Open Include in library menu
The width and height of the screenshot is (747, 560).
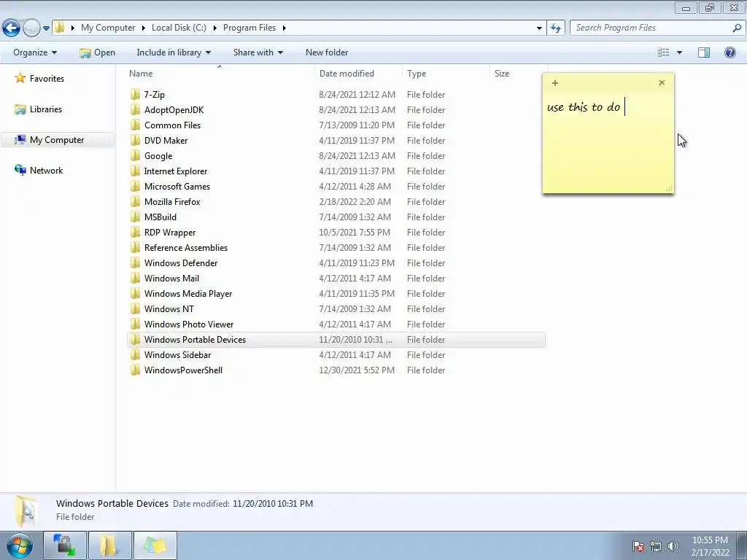coord(174,52)
